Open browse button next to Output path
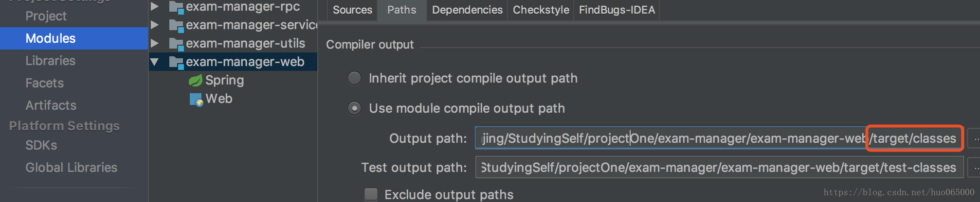This screenshot has height=202, width=980. 974,139
